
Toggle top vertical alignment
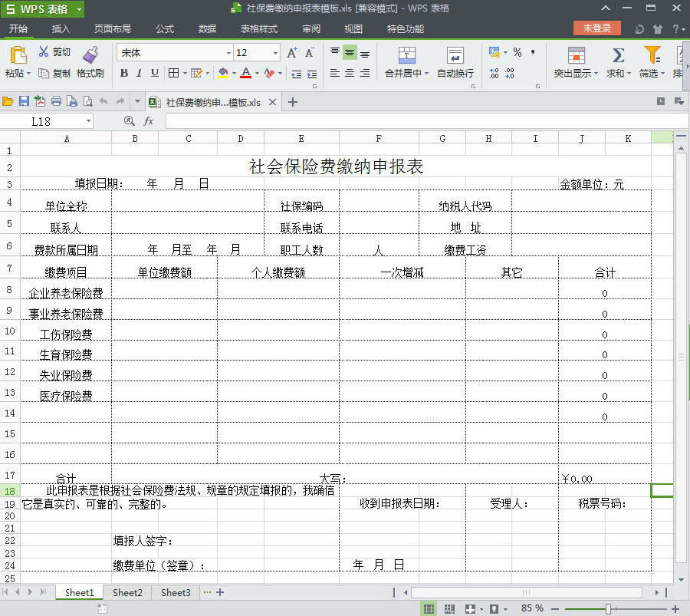coord(335,52)
